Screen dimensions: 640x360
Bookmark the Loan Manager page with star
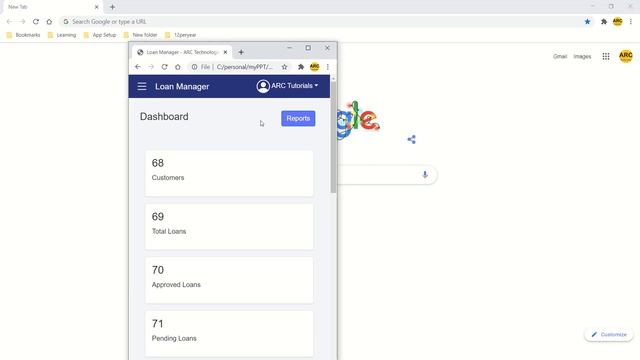tap(284, 67)
